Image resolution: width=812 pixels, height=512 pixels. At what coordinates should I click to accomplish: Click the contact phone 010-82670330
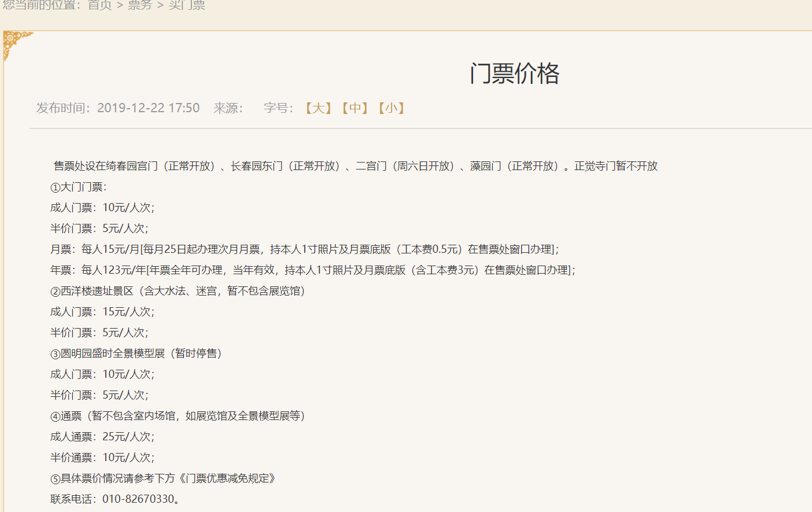(139, 499)
